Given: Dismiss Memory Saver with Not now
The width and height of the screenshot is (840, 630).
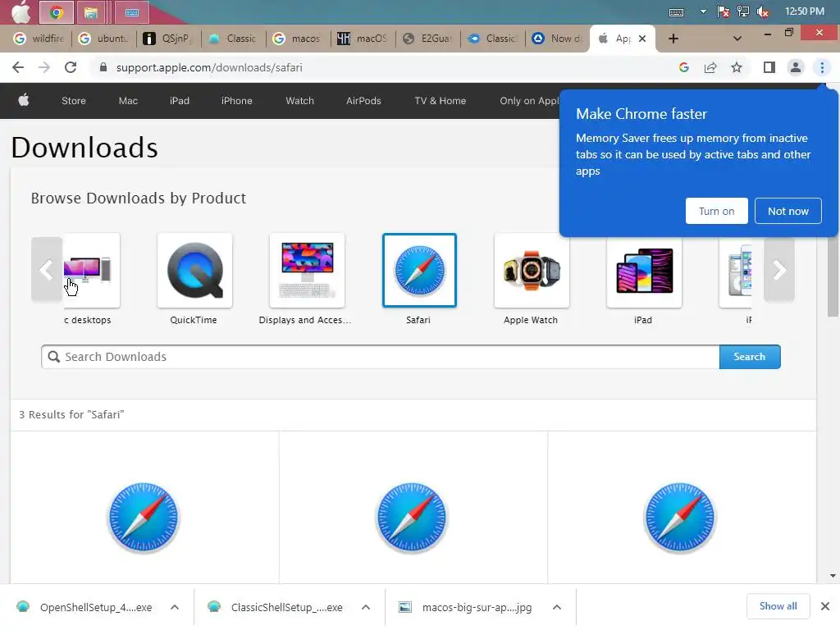Looking at the screenshot, I should 788,211.
